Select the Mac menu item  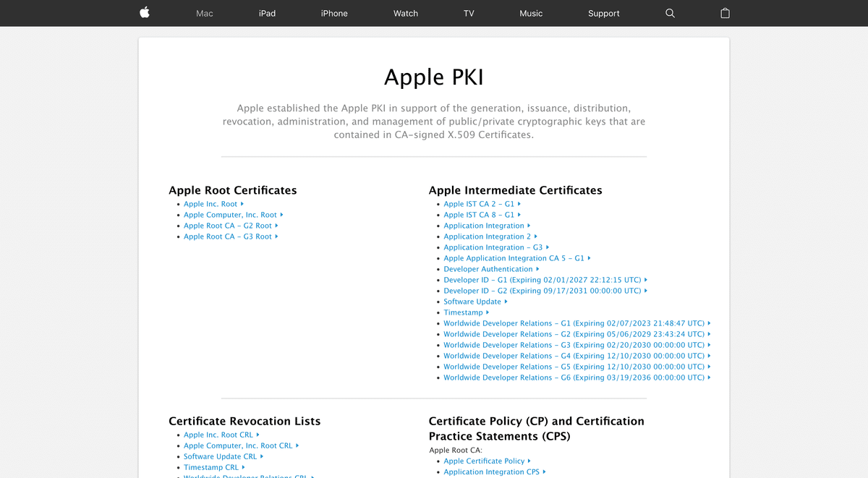click(x=204, y=13)
